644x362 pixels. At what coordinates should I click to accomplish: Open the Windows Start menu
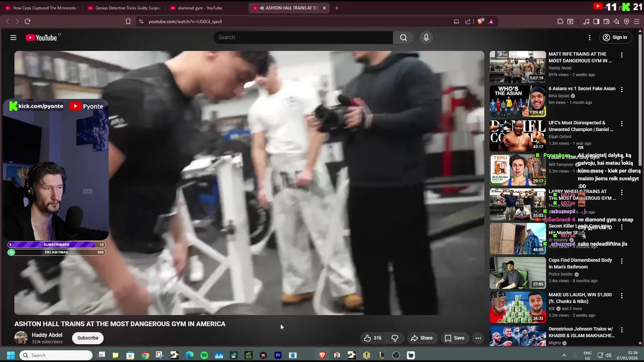pyautogui.click(x=11, y=355)
